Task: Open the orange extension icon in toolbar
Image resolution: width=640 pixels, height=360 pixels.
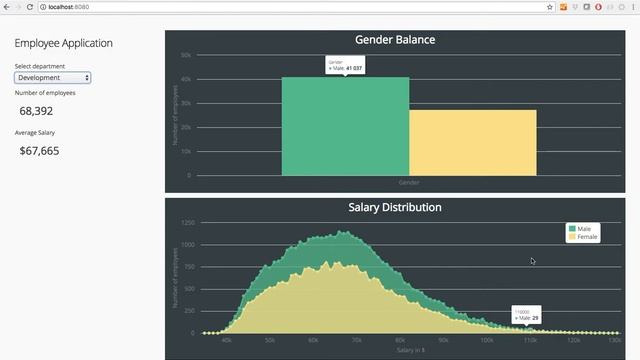Action: (x=563, y=7)
